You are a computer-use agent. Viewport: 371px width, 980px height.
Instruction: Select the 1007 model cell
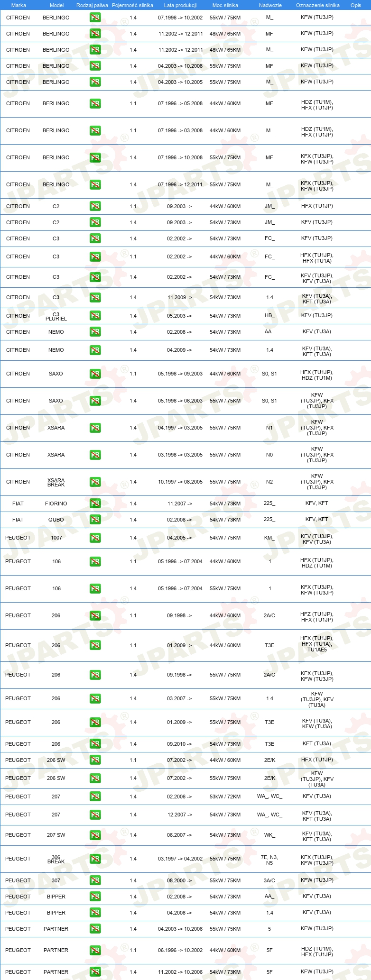[x=56, y=538]
